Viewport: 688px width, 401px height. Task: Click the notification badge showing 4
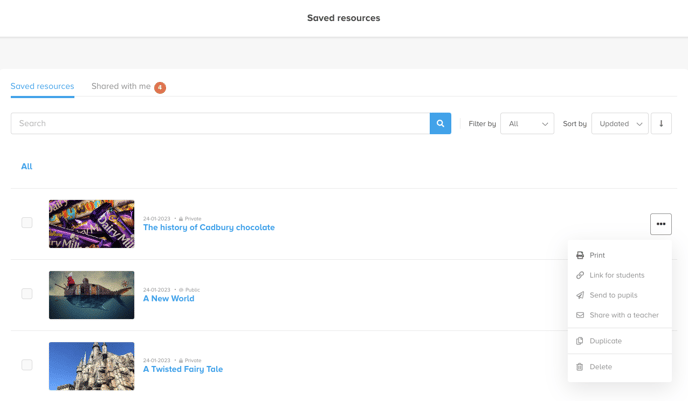coord(160,87)
